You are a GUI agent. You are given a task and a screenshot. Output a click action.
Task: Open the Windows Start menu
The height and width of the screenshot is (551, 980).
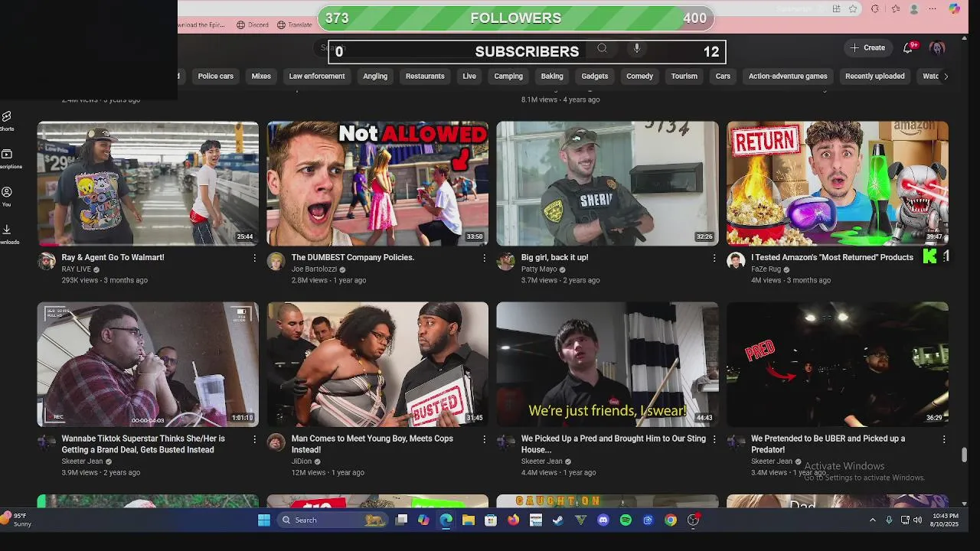tap(264, 520)
